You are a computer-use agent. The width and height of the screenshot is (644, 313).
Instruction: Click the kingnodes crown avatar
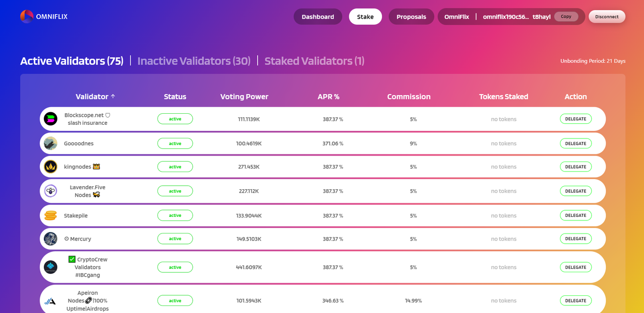(50, 167)
